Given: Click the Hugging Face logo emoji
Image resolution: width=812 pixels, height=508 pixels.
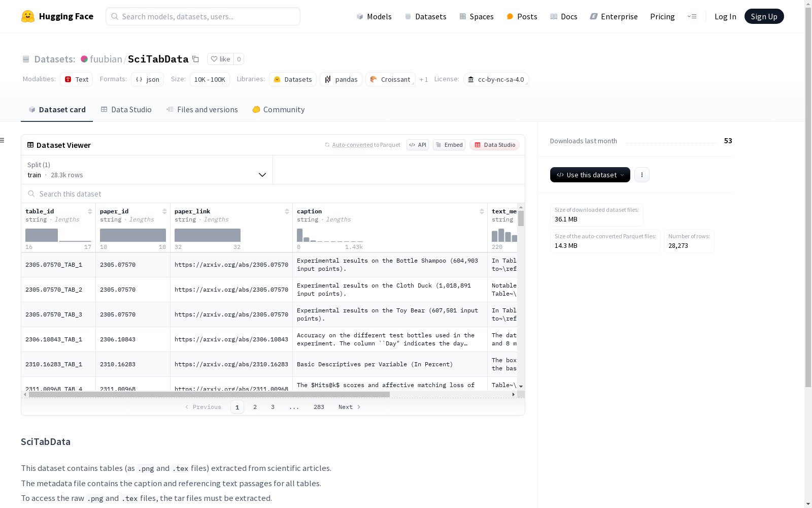Looking at the screenshot, I should tap(28, 16).
